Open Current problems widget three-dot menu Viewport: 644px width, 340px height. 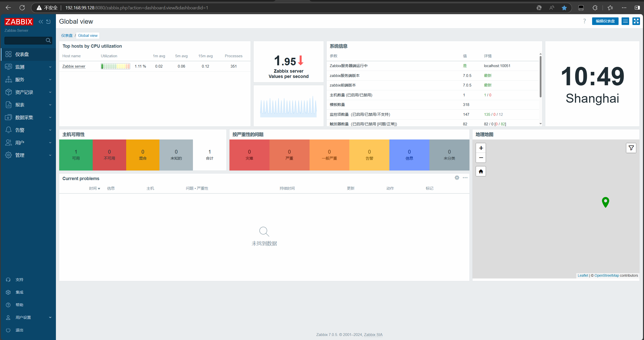[465, 178]
